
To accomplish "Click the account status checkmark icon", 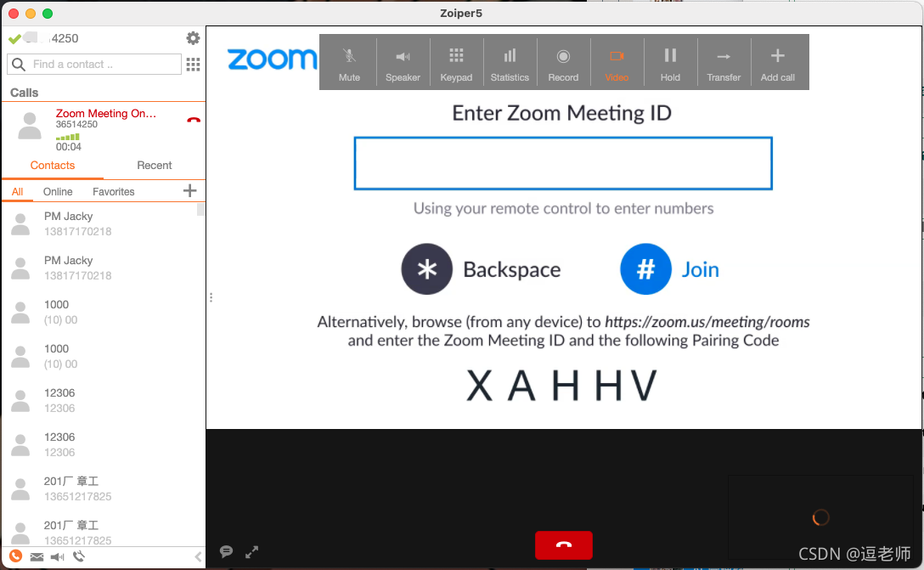I will point(14,39).
